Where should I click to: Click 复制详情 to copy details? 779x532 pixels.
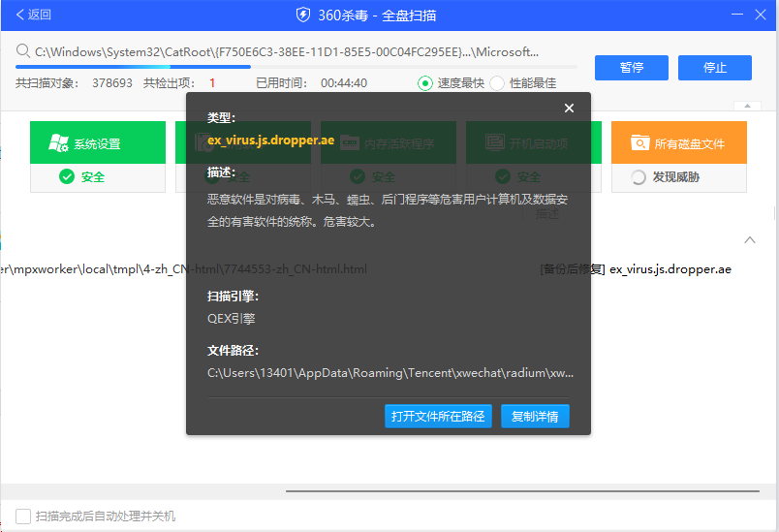point(535,417)
